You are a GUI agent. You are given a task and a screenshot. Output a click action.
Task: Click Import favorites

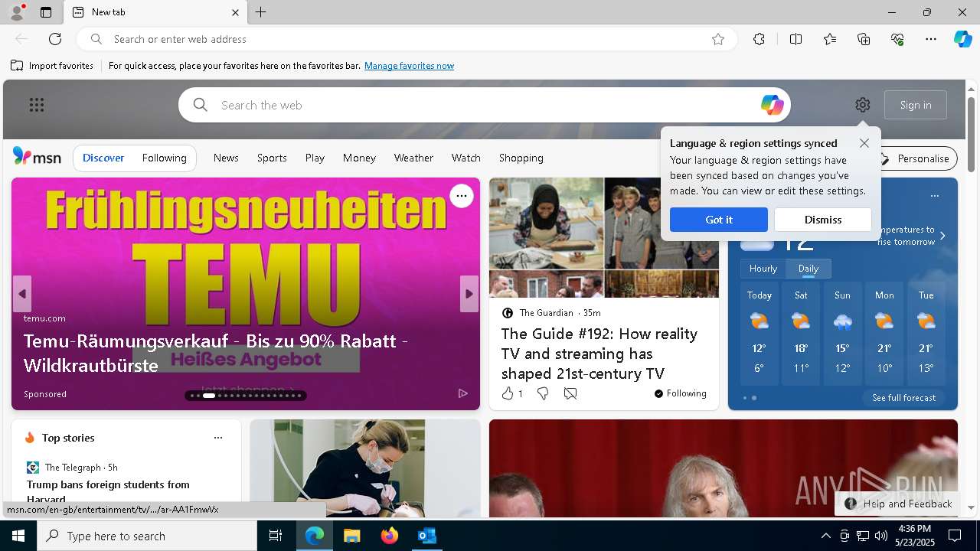tap(52, 66)
